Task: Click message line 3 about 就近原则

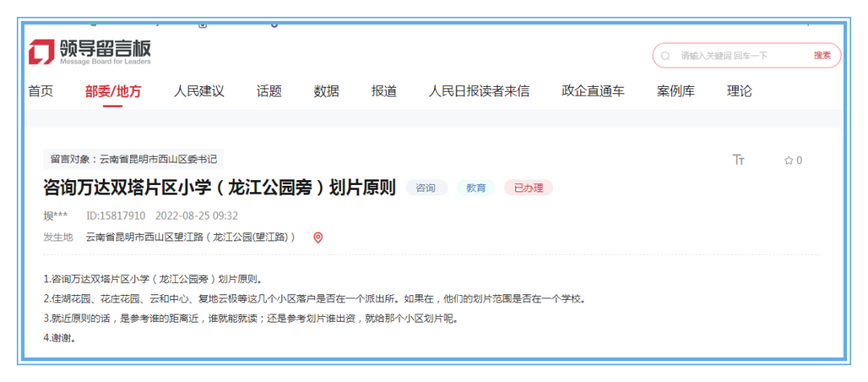Action: [252, 319]
